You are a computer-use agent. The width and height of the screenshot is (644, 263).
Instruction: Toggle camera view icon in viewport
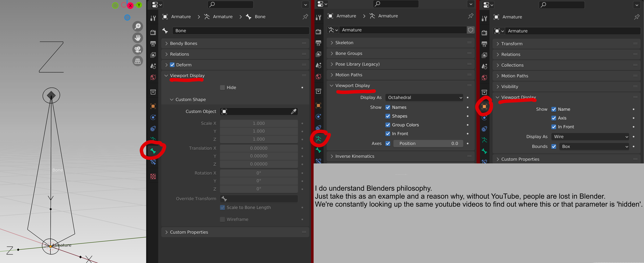(138, 49)
